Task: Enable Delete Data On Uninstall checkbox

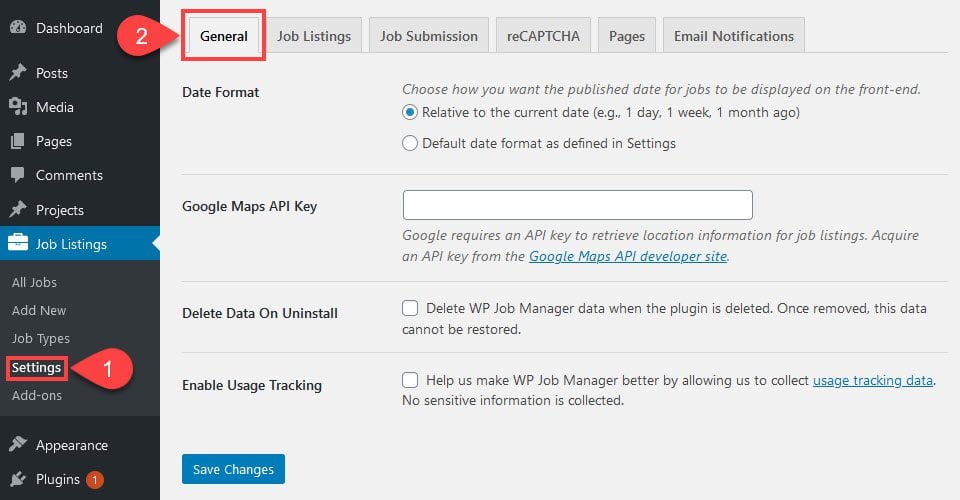Action: (x=410, y=308)
